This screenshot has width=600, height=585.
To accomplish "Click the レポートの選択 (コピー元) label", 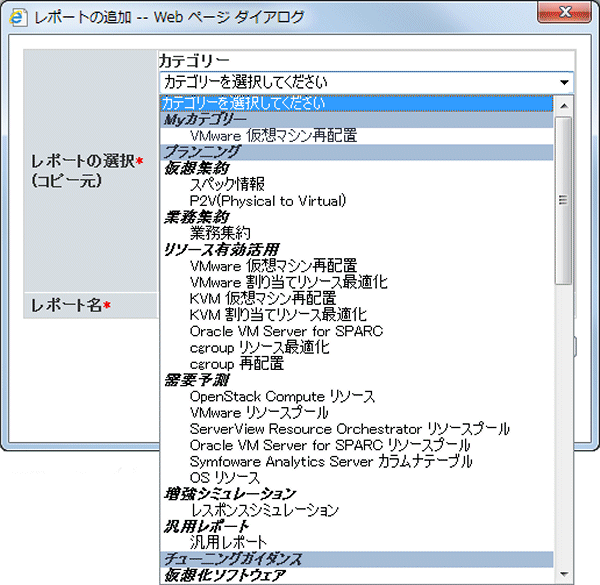I will tap(87, 171).
